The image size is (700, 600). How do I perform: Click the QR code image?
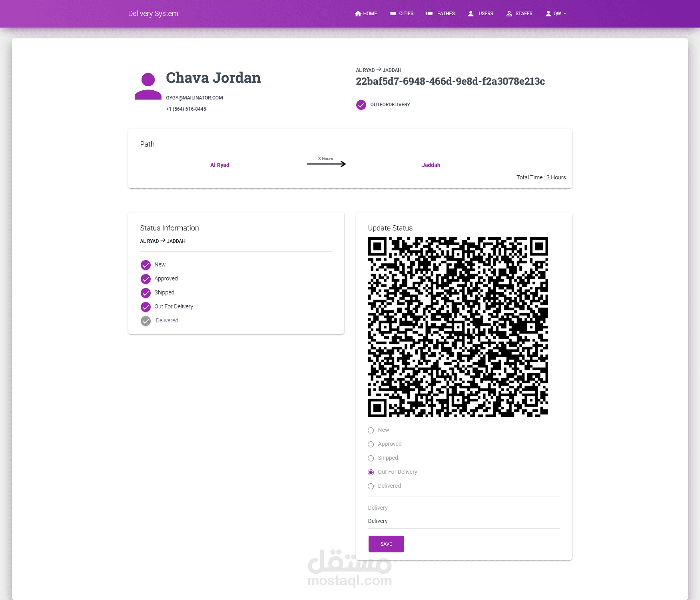pyautogui.click(x=458, y=327)
